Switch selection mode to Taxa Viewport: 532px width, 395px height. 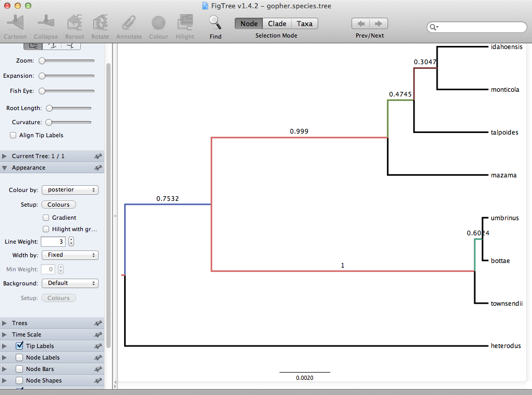[305, 23]
